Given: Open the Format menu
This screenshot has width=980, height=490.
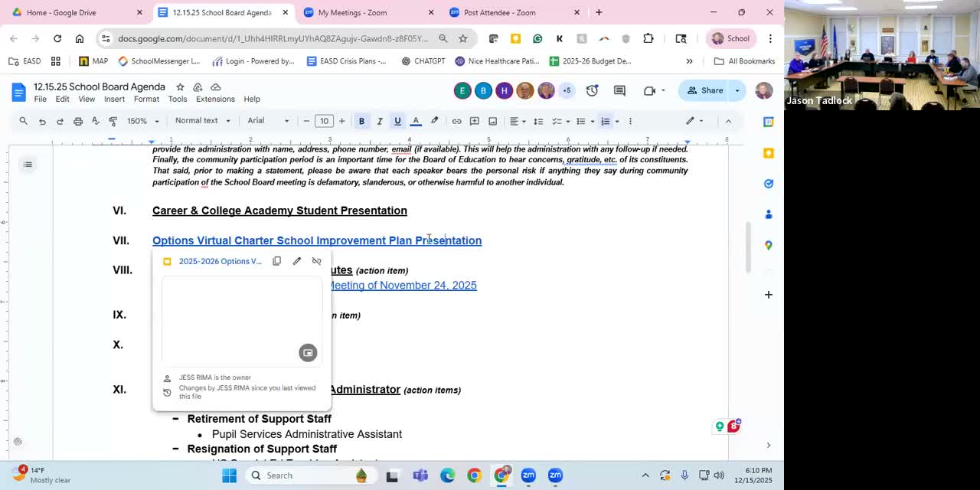Looking at the screenshot, I should (146, 99).
